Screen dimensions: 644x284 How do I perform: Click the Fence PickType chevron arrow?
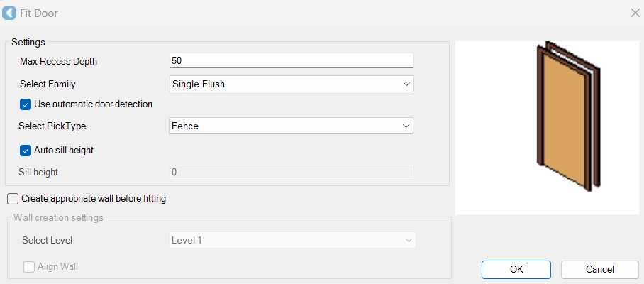[406, 126]
